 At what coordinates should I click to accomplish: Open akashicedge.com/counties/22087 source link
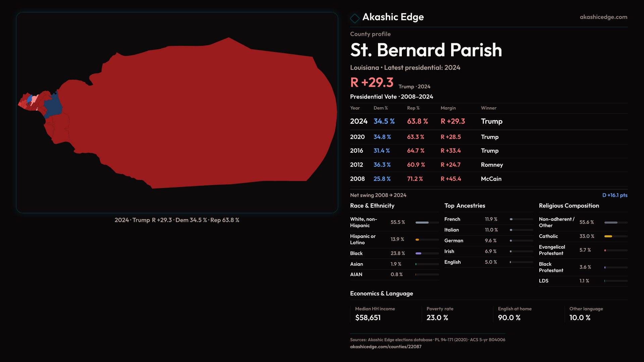coord(385,347)
